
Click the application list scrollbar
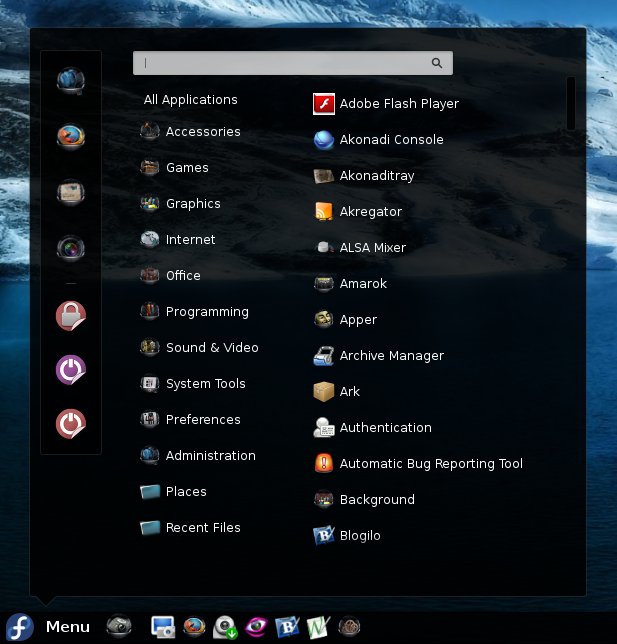coord(570,104)
